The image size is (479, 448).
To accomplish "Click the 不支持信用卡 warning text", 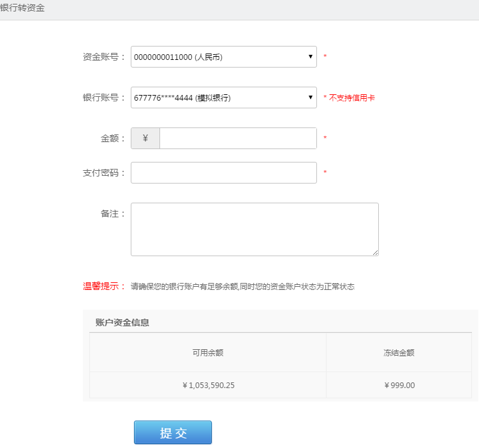I will coord(351,98).
